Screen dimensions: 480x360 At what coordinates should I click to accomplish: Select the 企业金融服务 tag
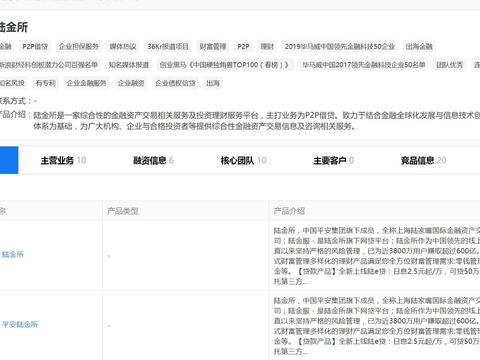pos(86,83)
